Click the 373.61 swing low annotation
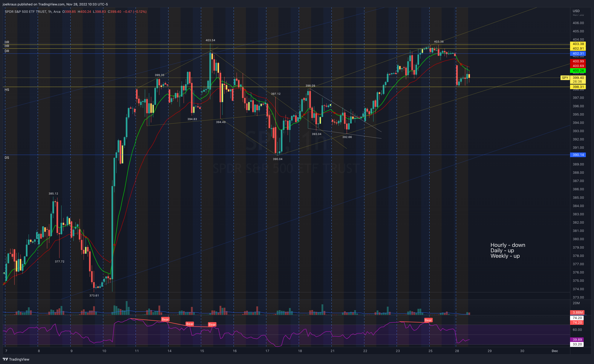 [94, 295]
